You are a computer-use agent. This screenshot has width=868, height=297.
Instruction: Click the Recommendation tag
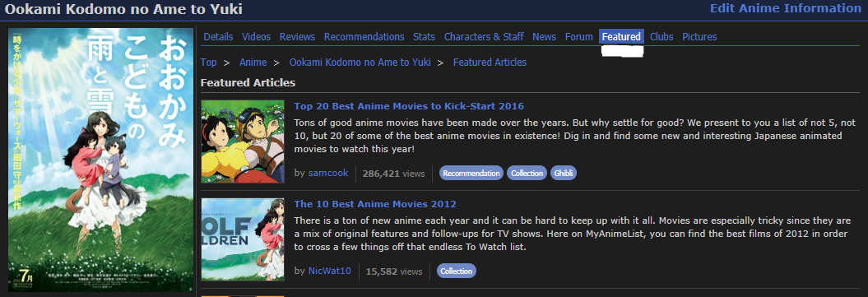coord(471,173)
